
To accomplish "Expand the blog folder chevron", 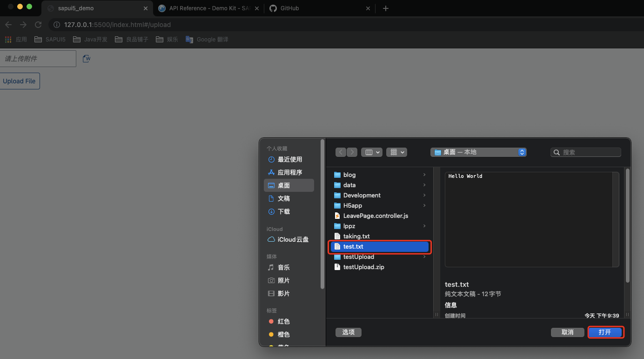I will [424, 175].
